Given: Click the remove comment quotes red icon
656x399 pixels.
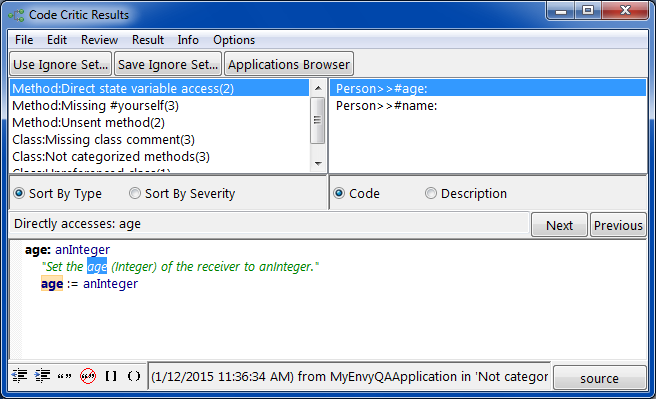Looking at the screenshot, I should pos(88,376).
